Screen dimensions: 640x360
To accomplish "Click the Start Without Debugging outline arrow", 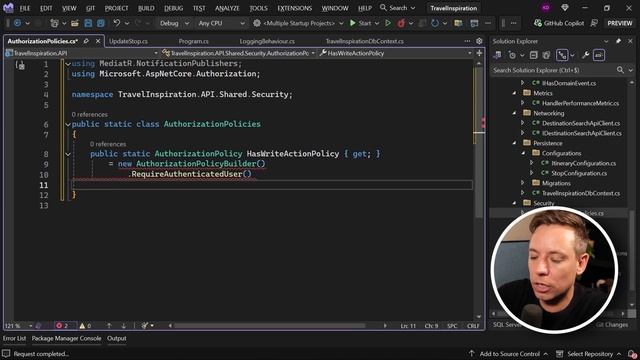I will [x=388, y=23].
